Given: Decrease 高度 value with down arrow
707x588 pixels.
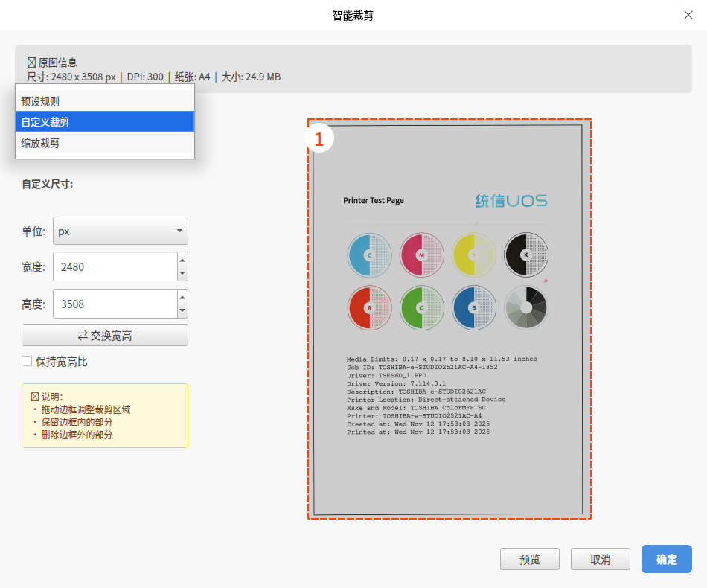Looking at the screenshot, I should tap(182, 310).
